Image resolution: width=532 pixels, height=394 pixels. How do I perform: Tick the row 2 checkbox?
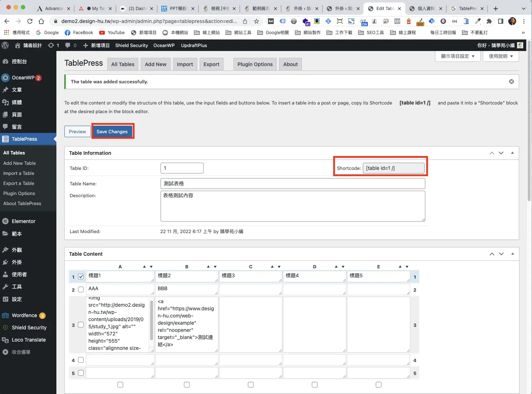81,289
